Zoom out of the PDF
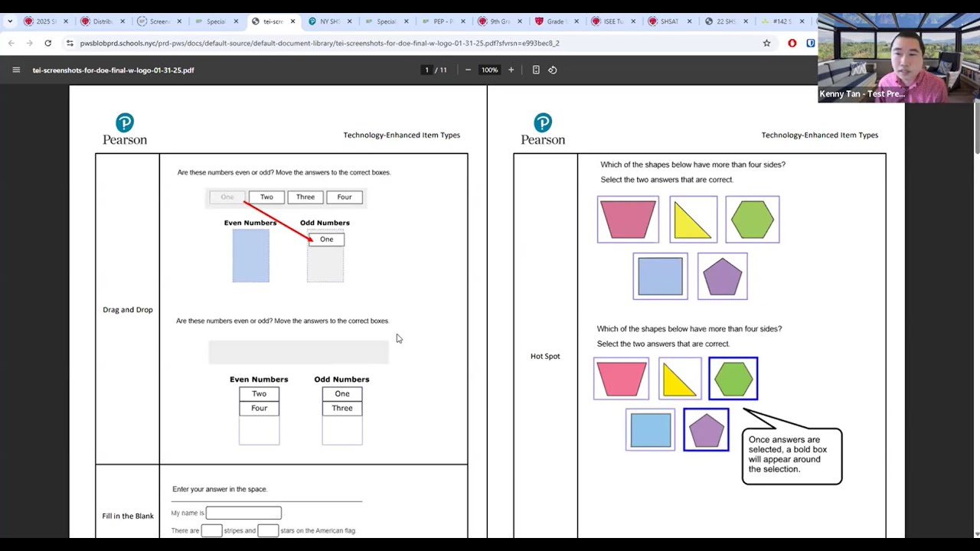 [468, 70]
